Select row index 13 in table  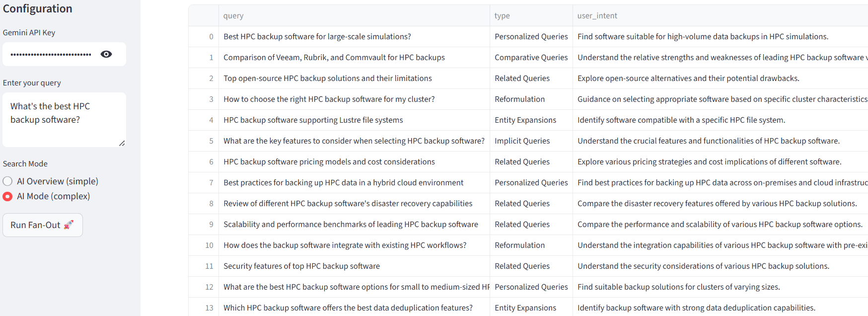[x=204, y=308]
